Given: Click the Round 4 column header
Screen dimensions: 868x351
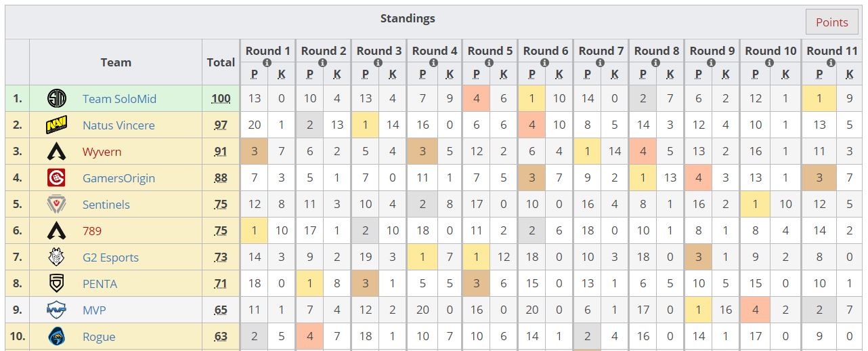Looking at the screenshot, I should (435, 51).
